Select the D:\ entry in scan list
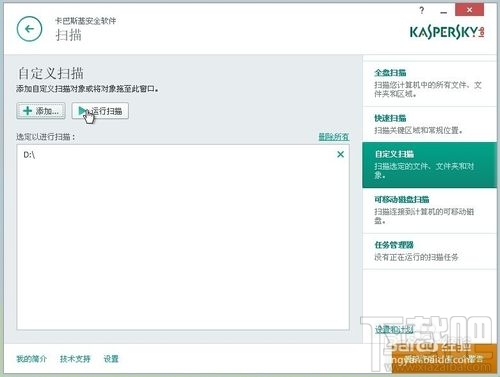 click(183, 155)
